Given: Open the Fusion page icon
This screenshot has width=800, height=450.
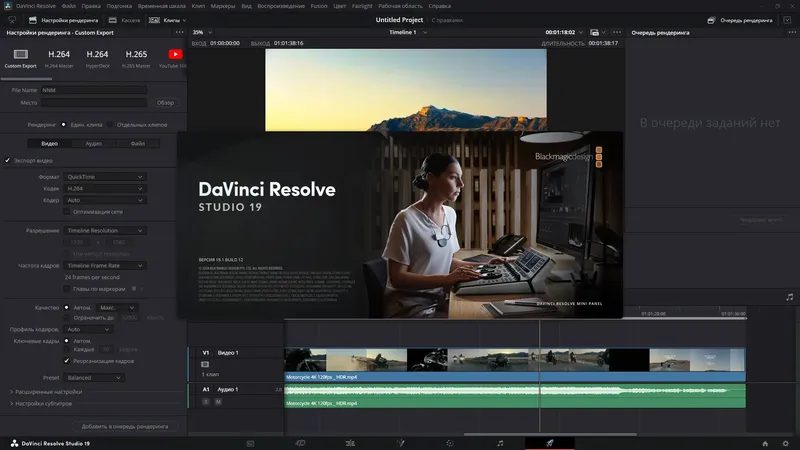Looking at the screenshot, I should point(400,443).
